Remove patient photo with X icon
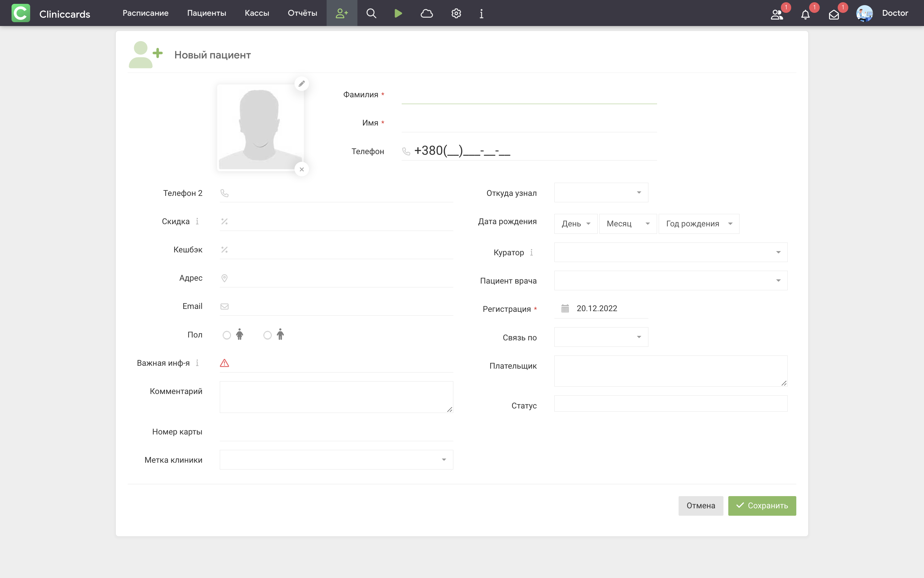924x578 pixels. [x=302, y=169]
